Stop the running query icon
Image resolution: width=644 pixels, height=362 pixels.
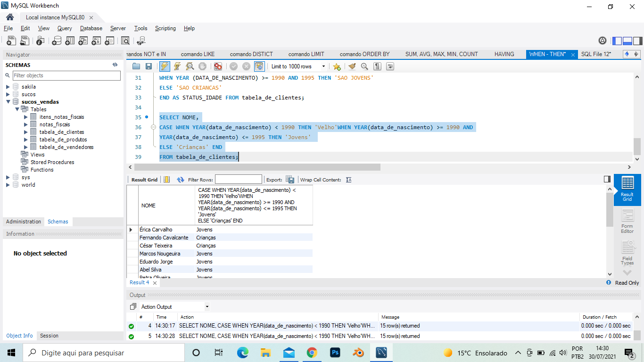(202, 66)
